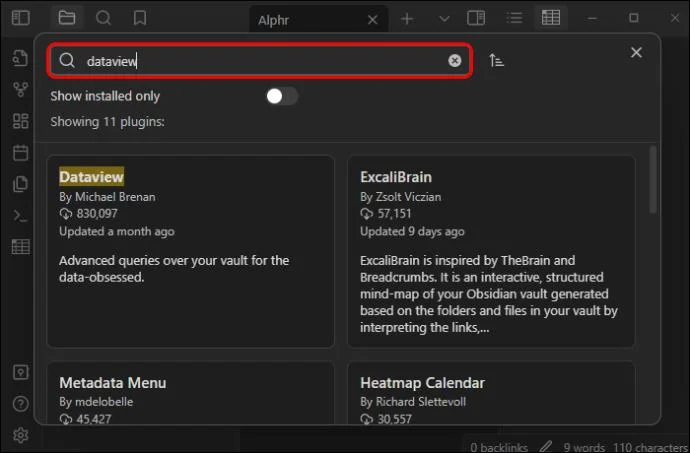The height and width of the screenshot is (453, 690).
Task: Clear the dataview search text
Action: 455,61
